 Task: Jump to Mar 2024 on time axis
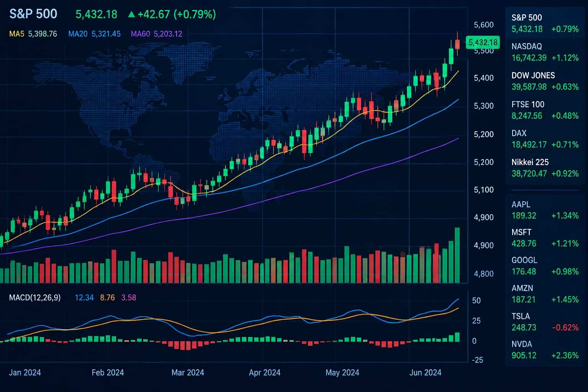tap(188, 372)
